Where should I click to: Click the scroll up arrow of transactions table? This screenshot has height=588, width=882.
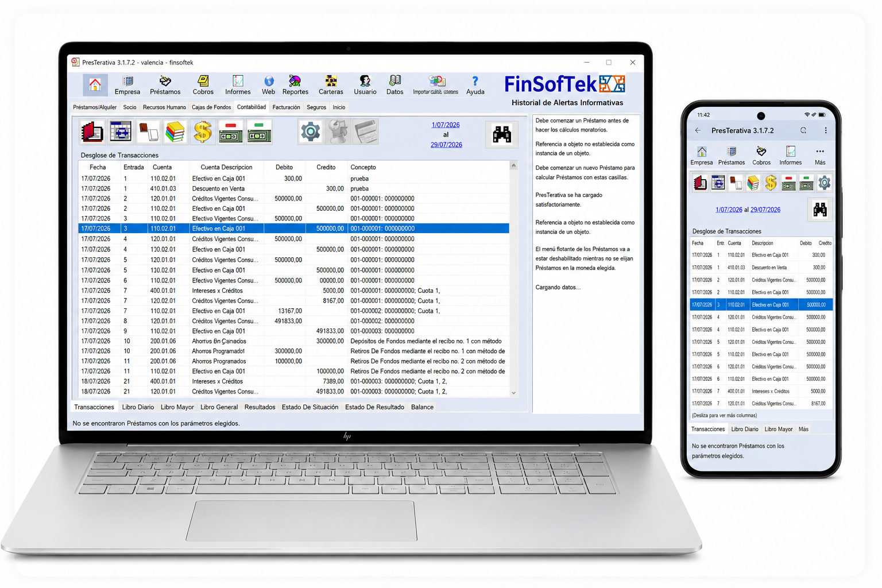(x=513, y=165)
